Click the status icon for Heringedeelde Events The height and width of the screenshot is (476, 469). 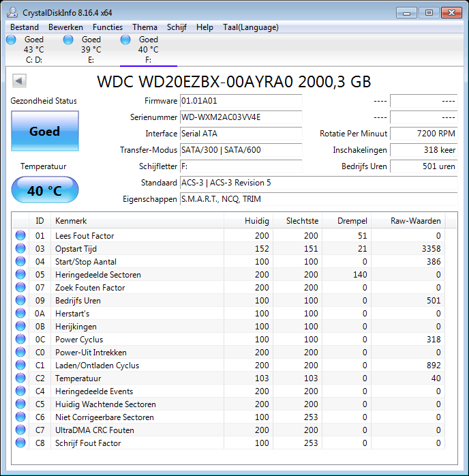(20, 391)
